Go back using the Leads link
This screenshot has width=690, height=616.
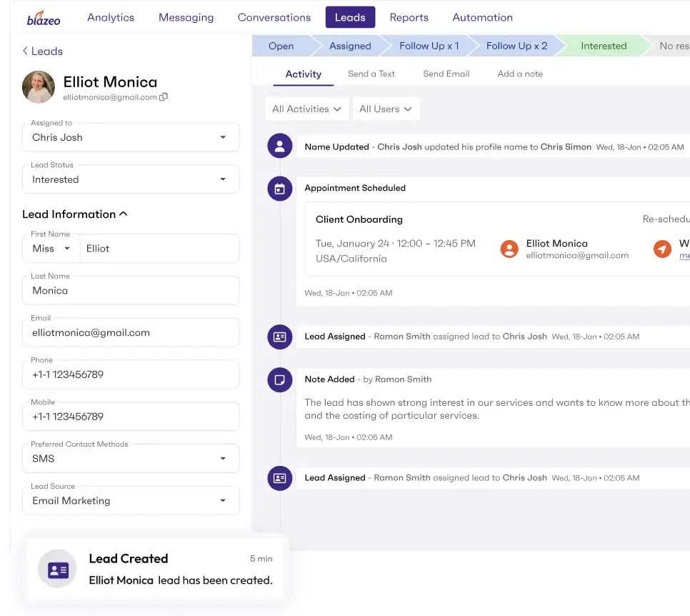pos(43,51)
